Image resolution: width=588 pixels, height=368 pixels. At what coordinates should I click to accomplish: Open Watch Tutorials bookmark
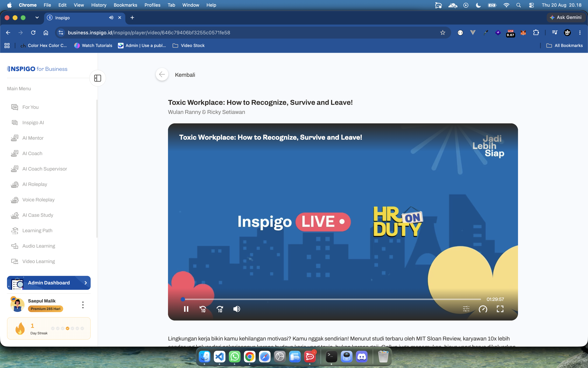point(93,46)
